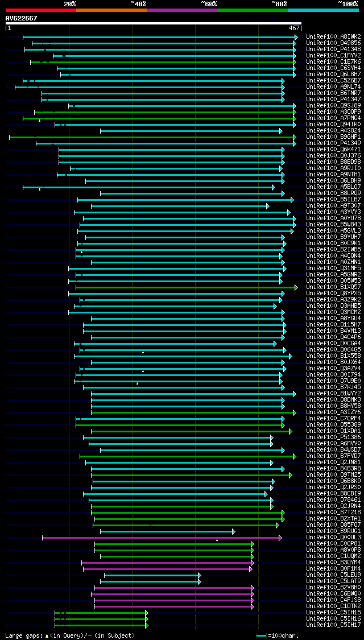364x640 pixels.
Task: Open hit UniRef100_C6SYH4
Action: point(333,68)
